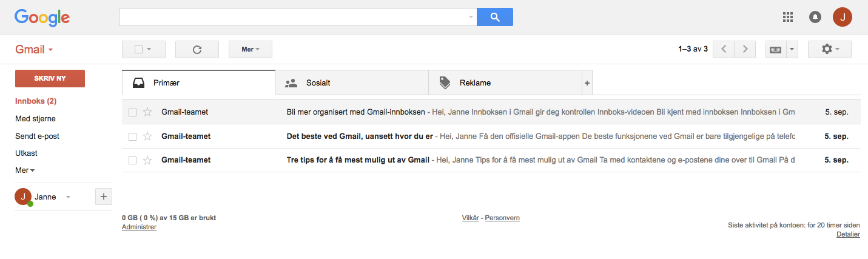Star the 'Bli mer organisert' email
868x259 pixels.
(147, 112)
